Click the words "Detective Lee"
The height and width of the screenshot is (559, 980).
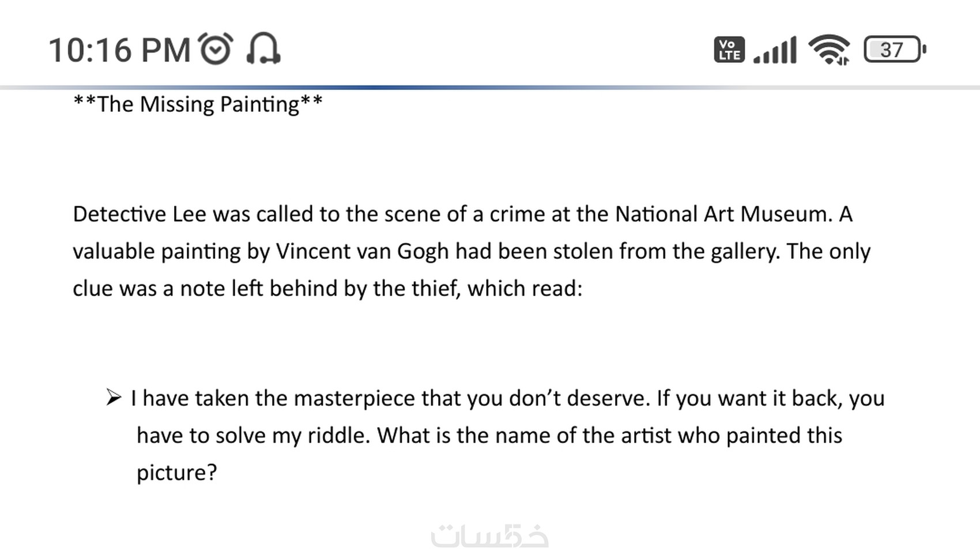[x=139, y=214]
